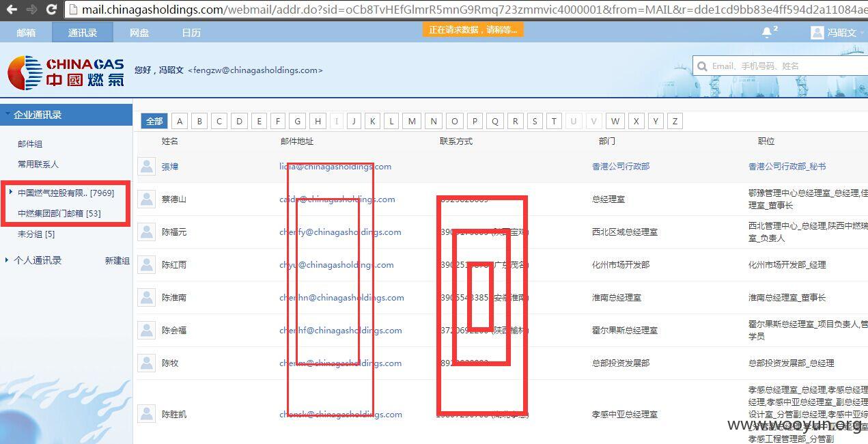This screenshot has width=868, height=444.
Task: Switch to the 邮箱 tab
Action: (26, 33)
